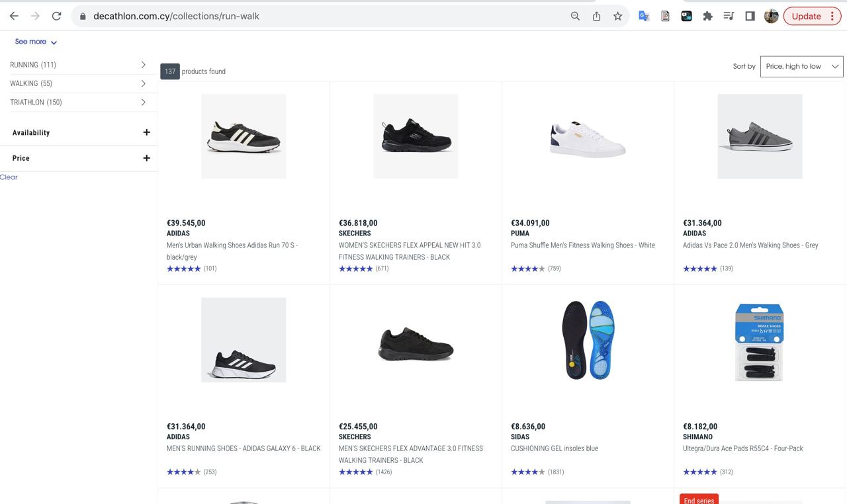Toggle the browser side panel icon

[x=750, y=16]
